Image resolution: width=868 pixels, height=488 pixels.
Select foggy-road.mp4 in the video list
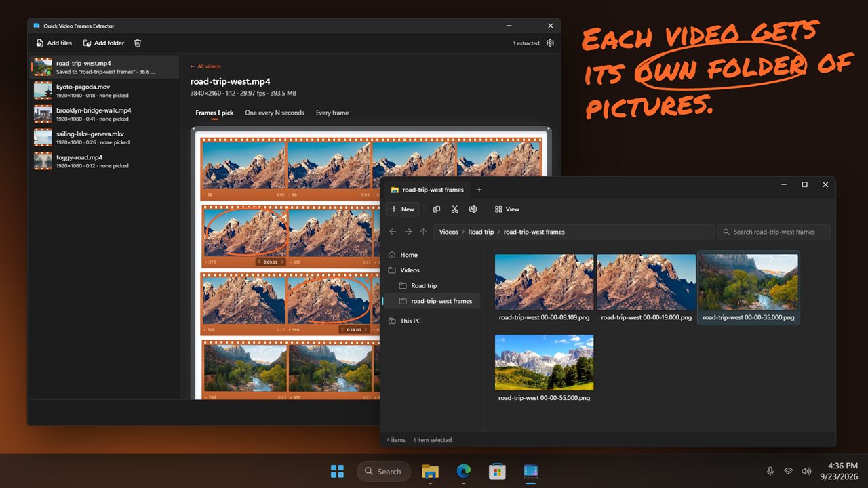click(x=104, y=161)
